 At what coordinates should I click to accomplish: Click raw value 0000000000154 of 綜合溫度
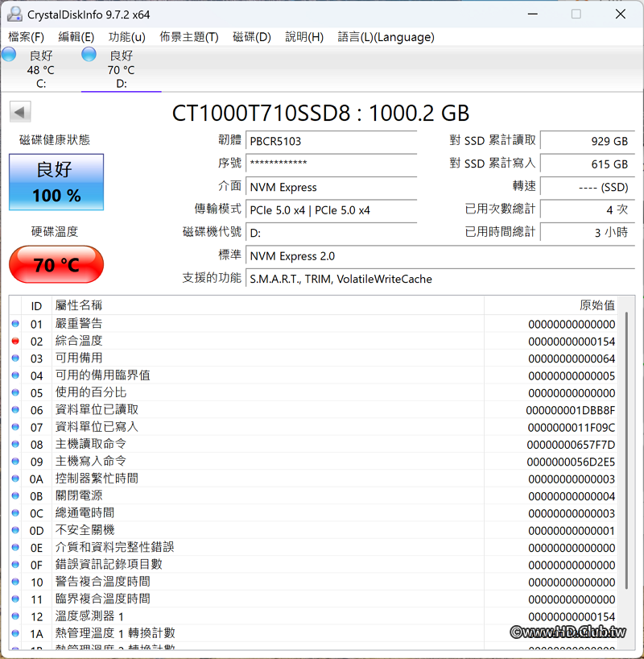click(572, 342)
